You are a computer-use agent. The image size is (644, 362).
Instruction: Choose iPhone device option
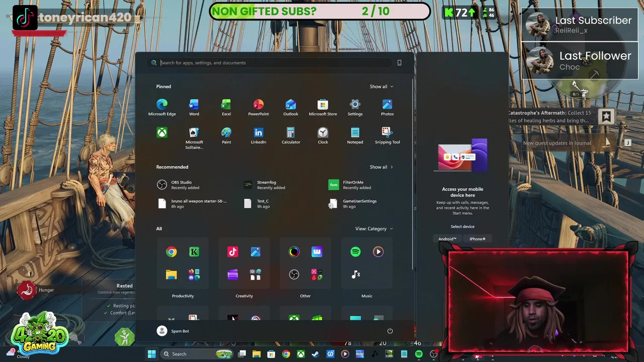coord(477,239)
